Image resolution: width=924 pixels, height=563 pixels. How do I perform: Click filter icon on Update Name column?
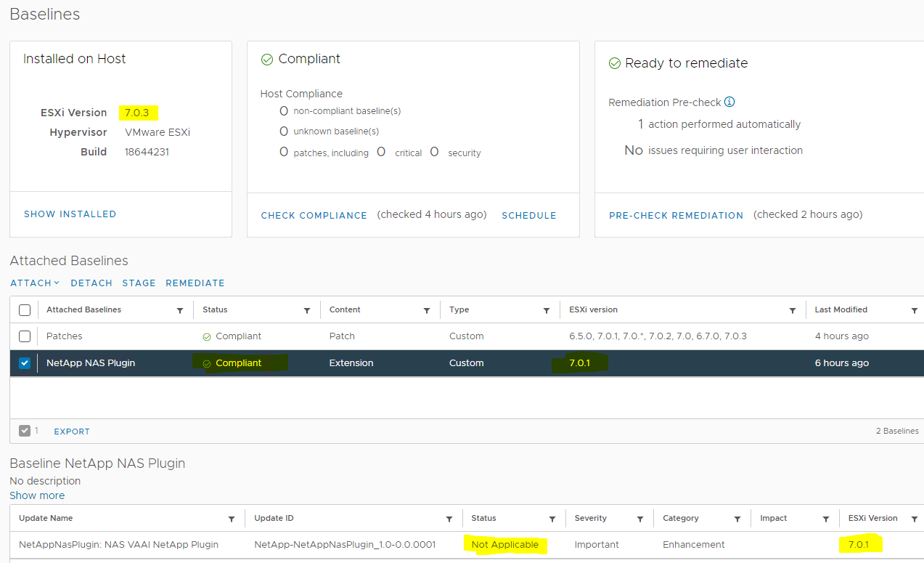tap(232, 519)
